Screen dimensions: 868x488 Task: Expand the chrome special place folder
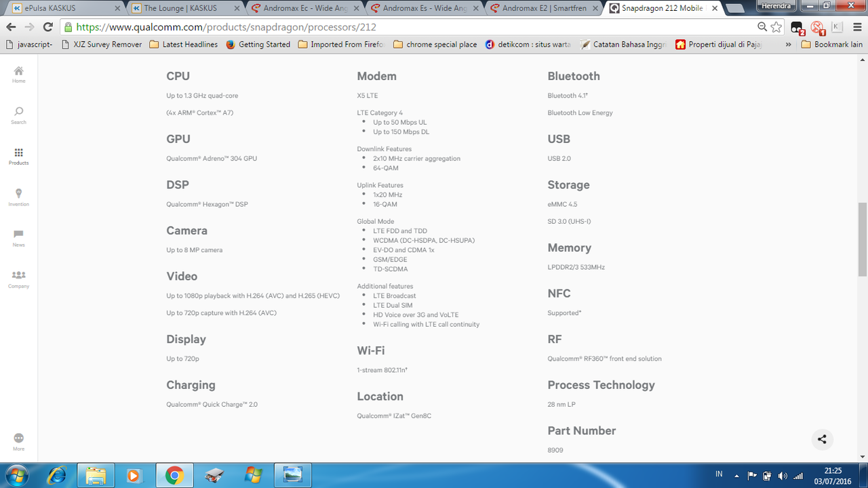(x=435, y=45)
